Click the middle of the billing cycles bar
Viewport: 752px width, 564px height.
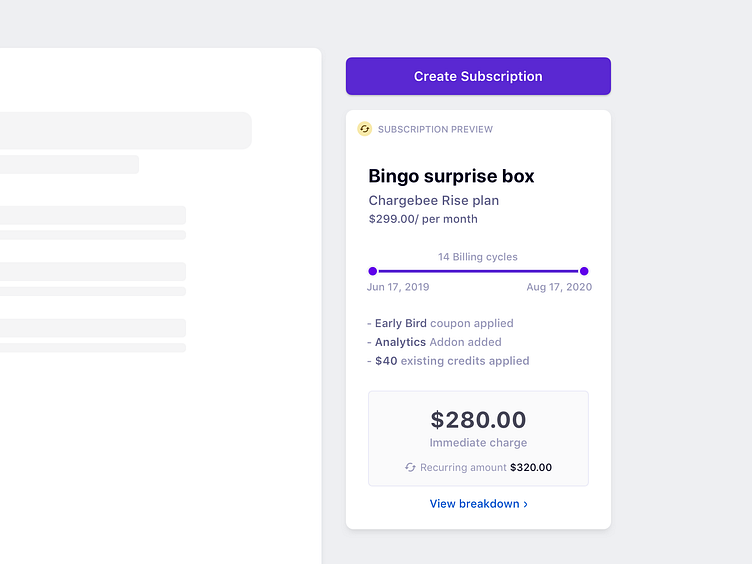(478, 271)
